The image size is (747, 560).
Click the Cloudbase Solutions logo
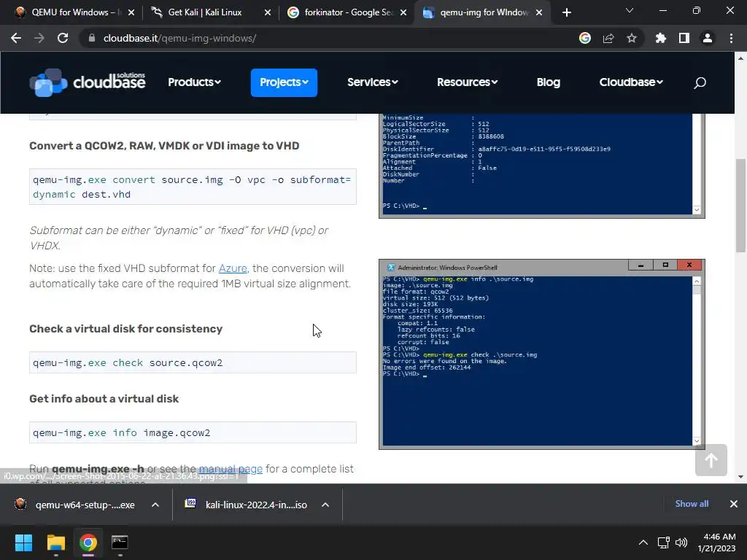tap(88, 82)
